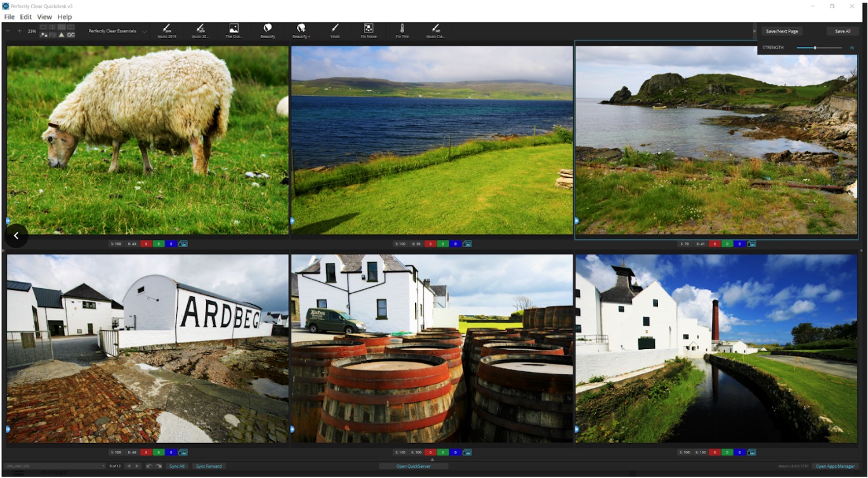The height and width of the screenshot is (478, 868).
Task: Switch to single image view layout
Action: point(43,27)
